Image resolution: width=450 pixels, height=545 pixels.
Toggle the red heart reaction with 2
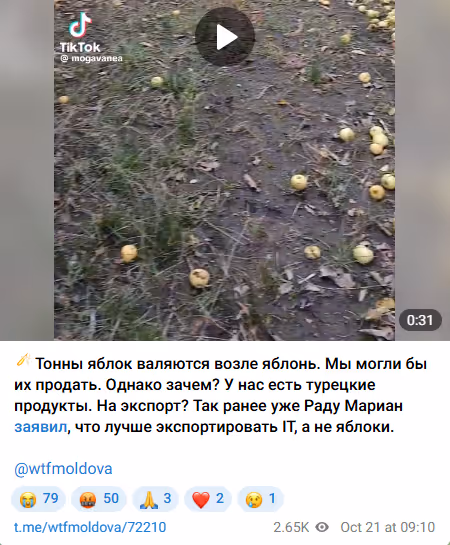208,499
